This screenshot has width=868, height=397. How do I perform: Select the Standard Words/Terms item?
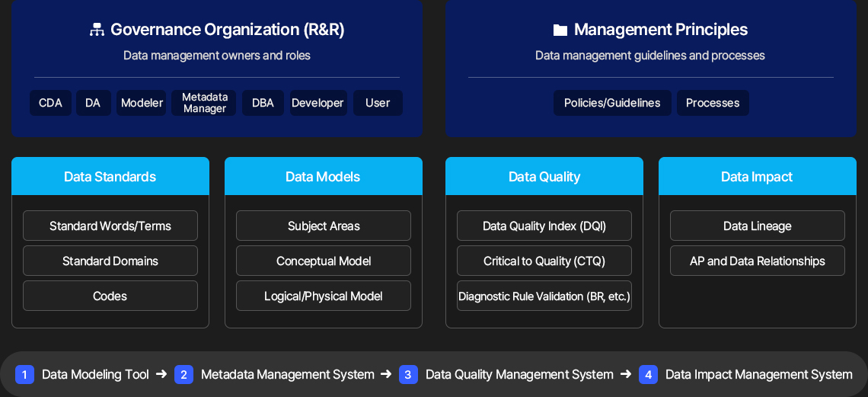(x=110, y=226)
